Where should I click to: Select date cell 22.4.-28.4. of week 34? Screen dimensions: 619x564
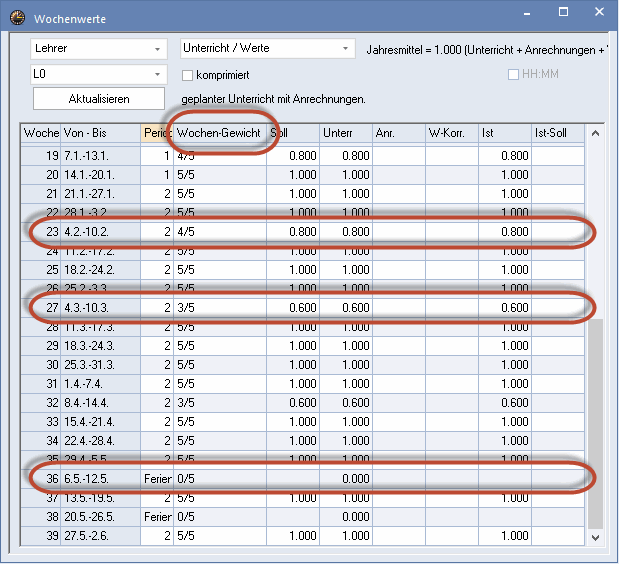[101, 441]
